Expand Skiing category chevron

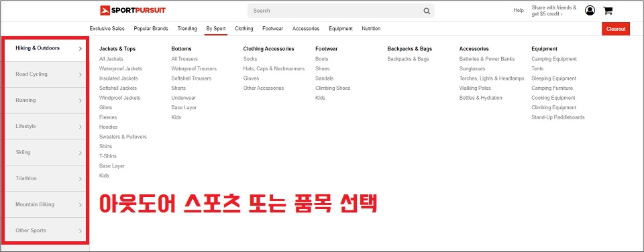point(80,153)
